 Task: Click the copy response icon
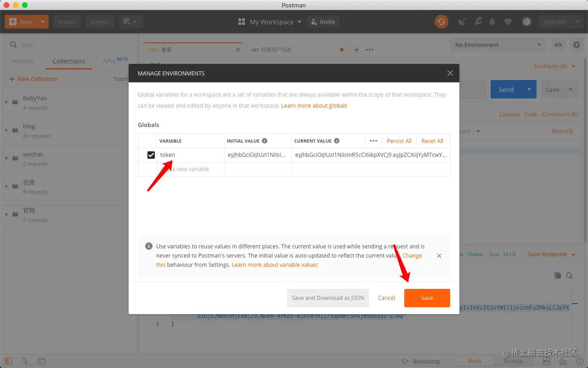[x=558, y=276]
